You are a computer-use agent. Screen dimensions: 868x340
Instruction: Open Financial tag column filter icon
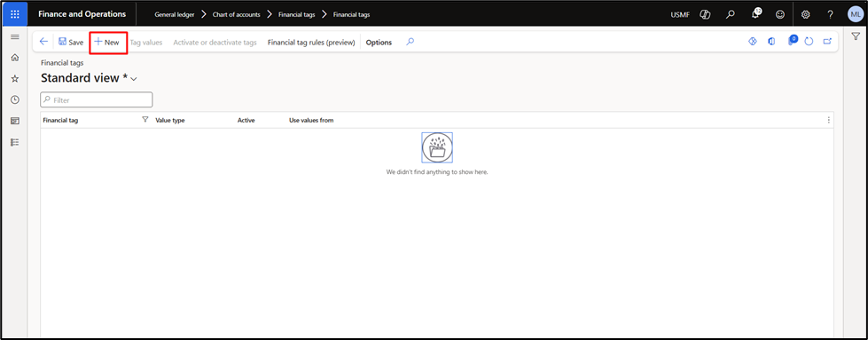(145, 119)
